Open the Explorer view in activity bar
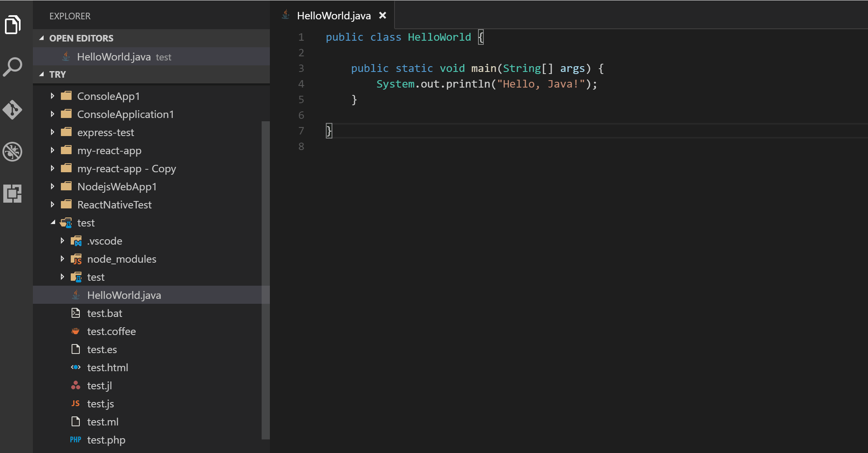Image resolution: width=868 pixels, height=453 pixels. tap(13, 25)
